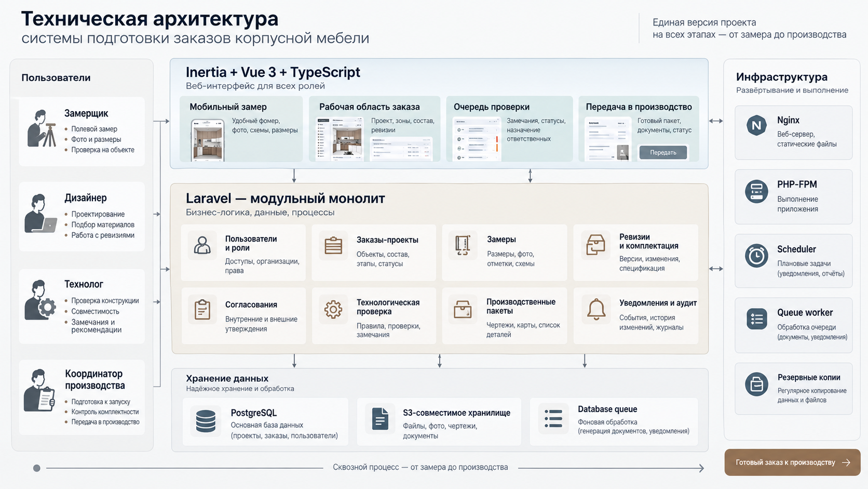Open the Передача в производство document mockup
The image size is (868, 489).
coord(608,139)
